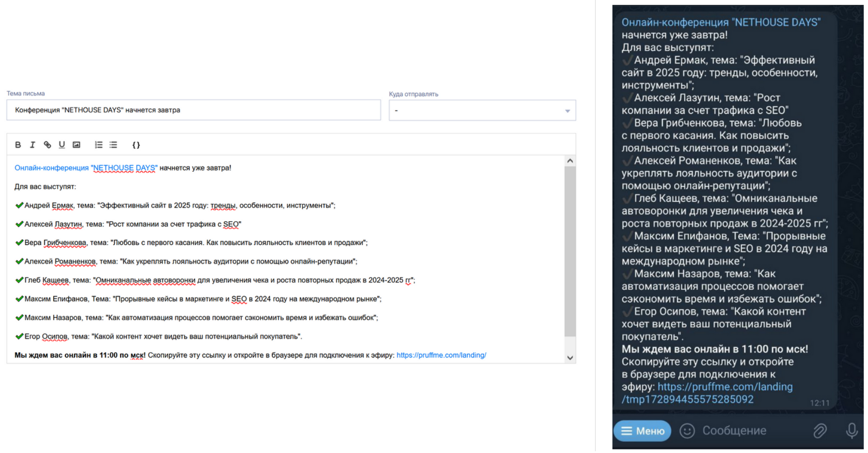This screenshot has width=868, height=453.
Task: Click the 'Алексей Лазутин' line in the editor
Action: [128, 224]
